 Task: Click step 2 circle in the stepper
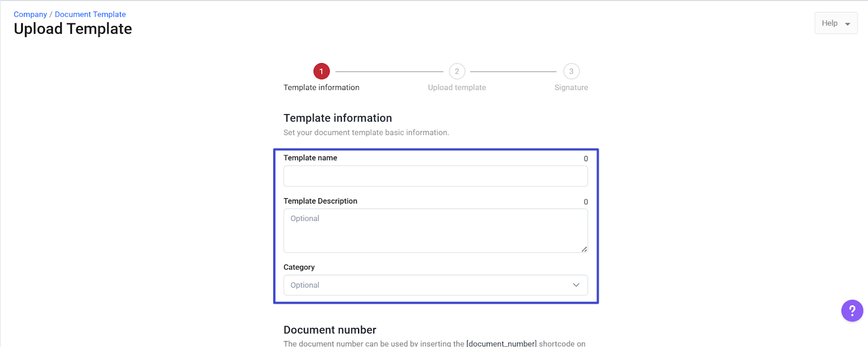457,71
